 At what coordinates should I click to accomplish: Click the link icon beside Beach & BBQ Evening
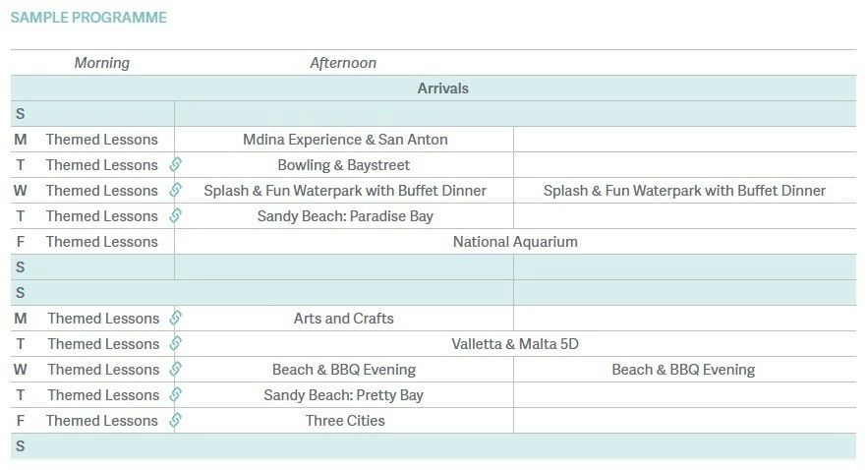coord(176,369)
